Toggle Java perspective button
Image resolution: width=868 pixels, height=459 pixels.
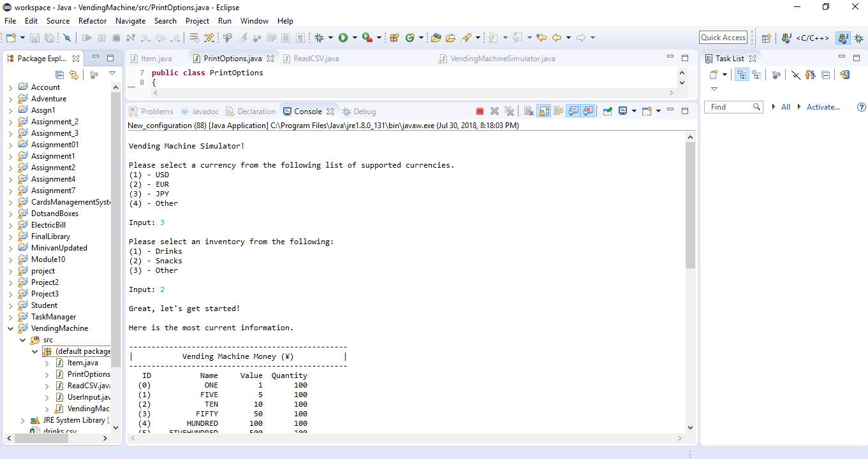843,38
